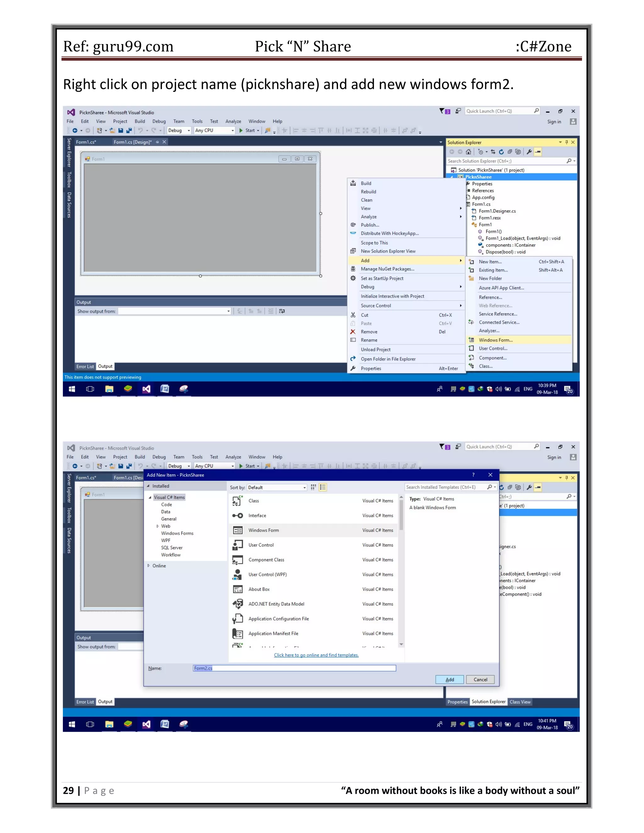Open the search options dropdown in Search Installed Templates

coord(495,487)
